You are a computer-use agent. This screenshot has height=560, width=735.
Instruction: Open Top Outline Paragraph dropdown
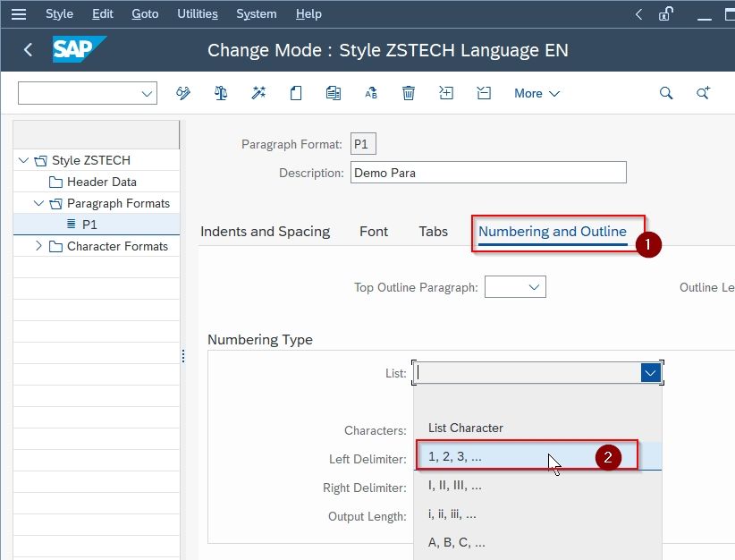[x=534, y=287]
